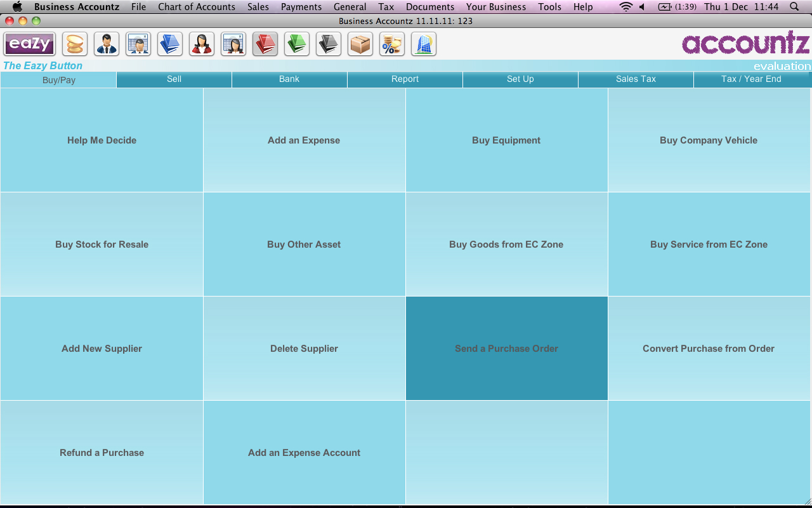
Task: Open the man with calendar window icon
Action: point(138,44)
